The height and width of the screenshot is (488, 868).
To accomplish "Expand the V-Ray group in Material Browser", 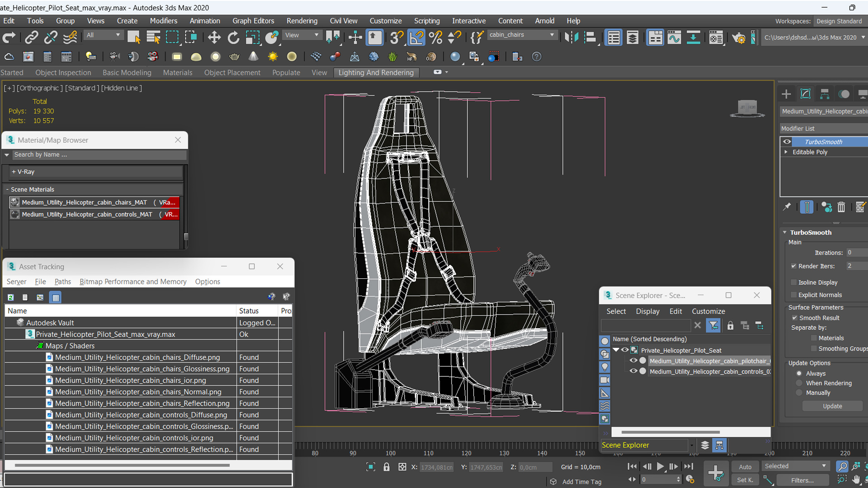I will click(14, 172).
